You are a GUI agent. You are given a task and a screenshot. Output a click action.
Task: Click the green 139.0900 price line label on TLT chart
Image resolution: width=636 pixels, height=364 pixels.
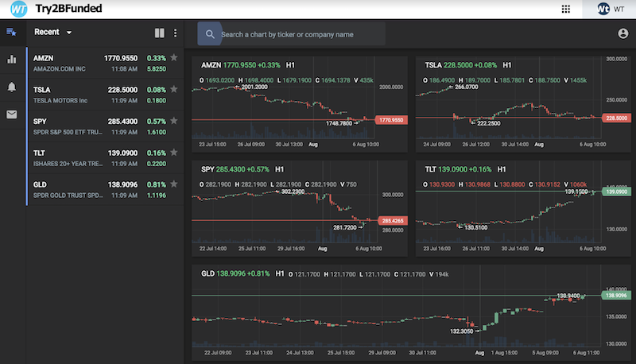click(x=616, y=192)
